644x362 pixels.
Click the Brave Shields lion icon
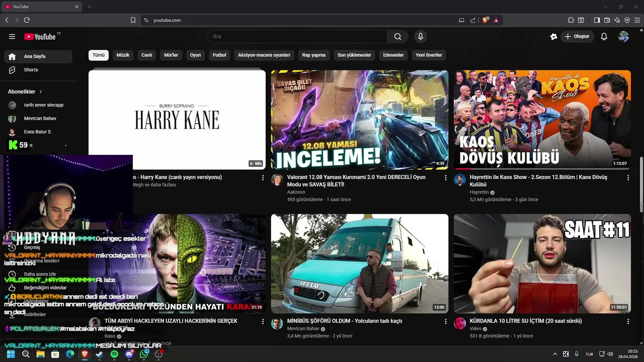[486, 20]
